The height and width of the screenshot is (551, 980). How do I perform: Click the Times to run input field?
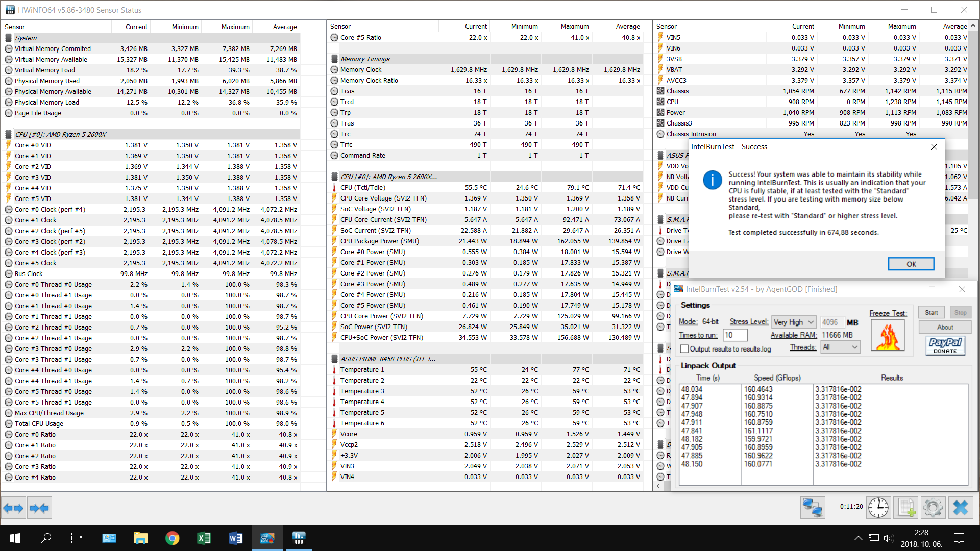(735, 335)
